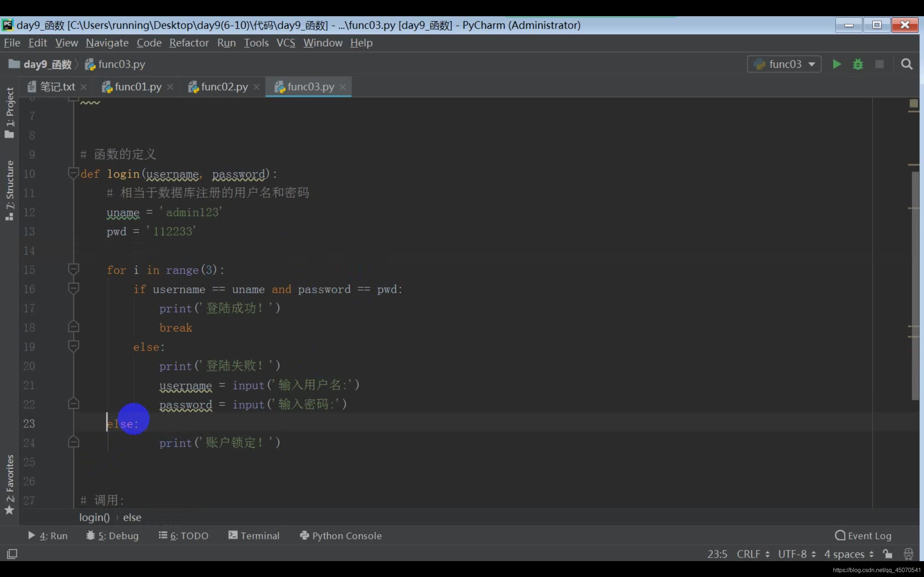Run func03 with the green play button
The width and height of the screenshot is (924, 577).
pyautogui.click(x=837, y=64)
